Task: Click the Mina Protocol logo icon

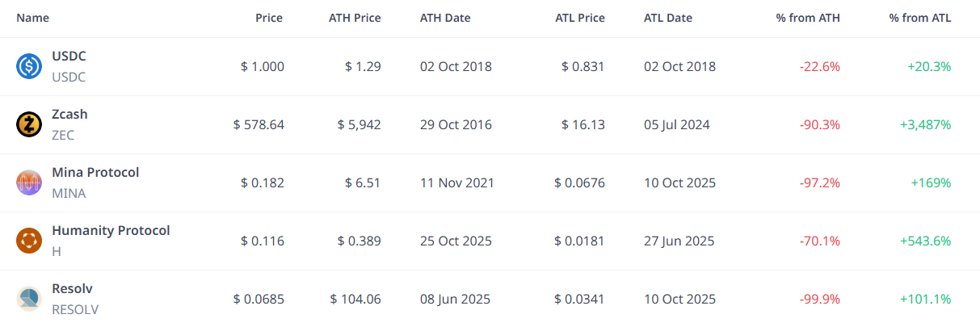Action: tap(29, 182)
